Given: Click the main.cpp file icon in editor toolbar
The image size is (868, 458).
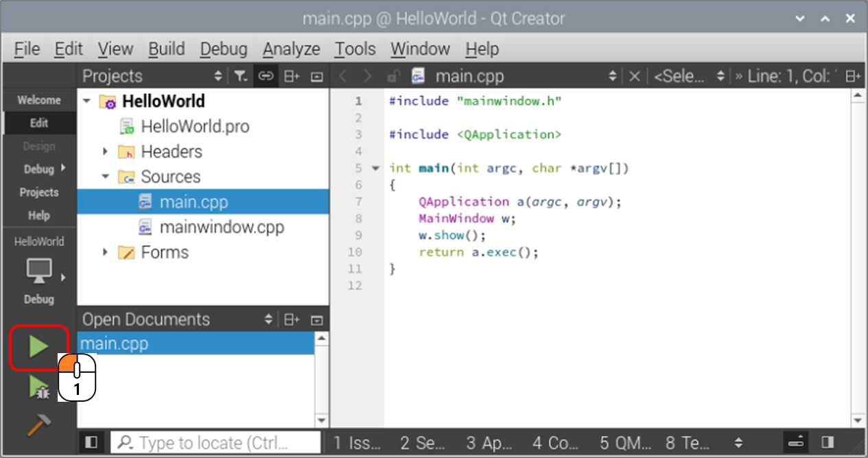Looking at the screenshot, I should pyautogui.click(x=418, y=76).
